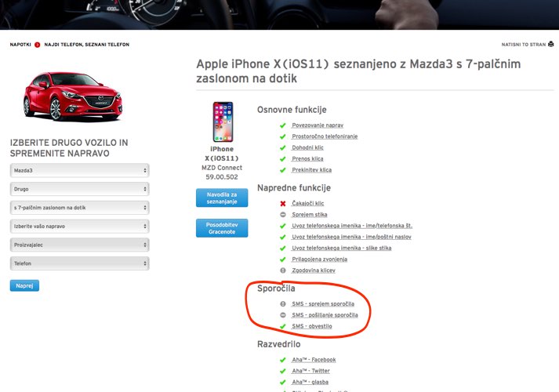Open the 7-palčnim zaslonom na dotik dropdown
Screen dimensions: 559x392
[79, 208]
